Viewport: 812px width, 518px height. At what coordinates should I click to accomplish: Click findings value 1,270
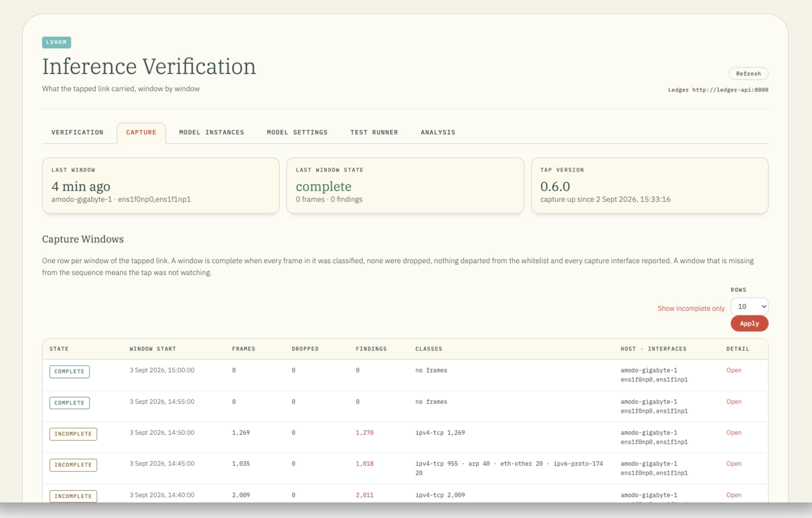(365, 433)
